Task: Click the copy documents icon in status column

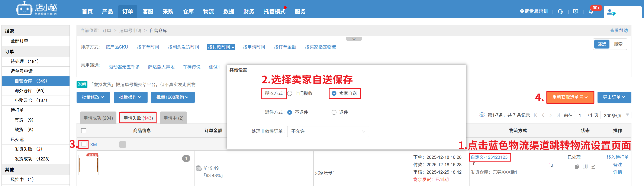Action: point(577,167)
